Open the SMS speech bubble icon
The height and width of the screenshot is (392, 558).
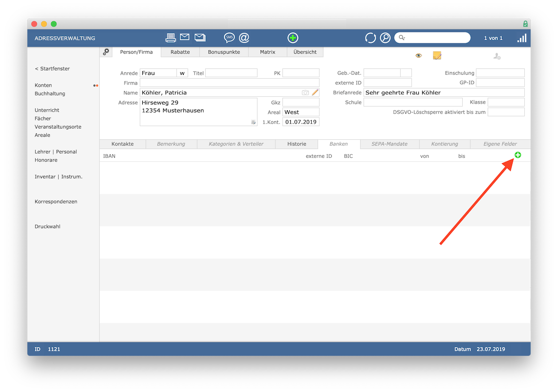click(229, 37)
